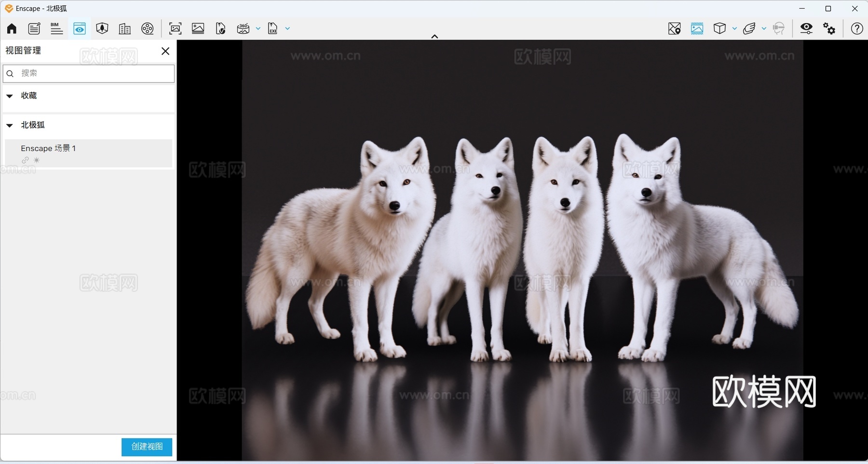Focus the 搜索 search field
Image resolution: width=868 pixels, height=464 pixels.
[x=89, y=73]
